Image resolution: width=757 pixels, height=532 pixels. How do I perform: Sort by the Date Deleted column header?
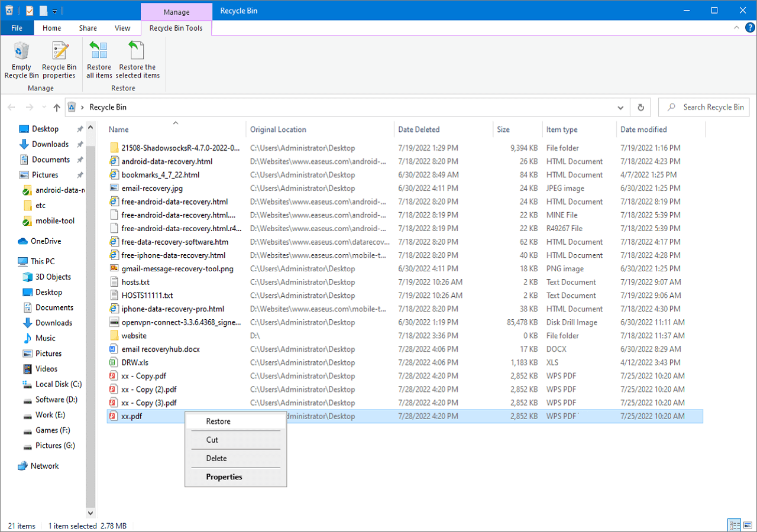[x=419, y=129]
